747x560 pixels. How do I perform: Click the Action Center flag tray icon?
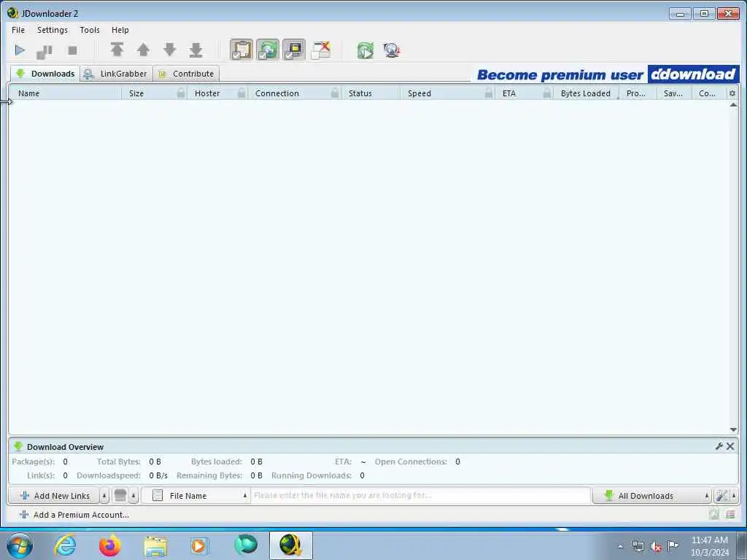pos(673,546)
